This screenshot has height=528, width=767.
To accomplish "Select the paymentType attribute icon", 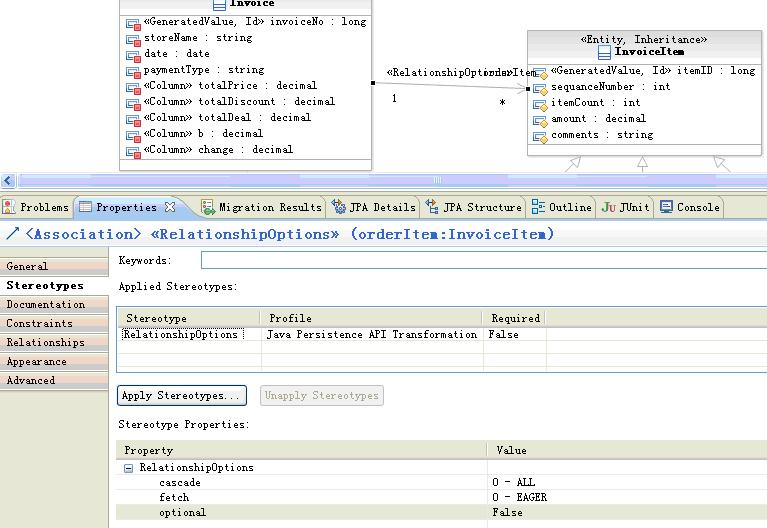I will pyautogui.click(x=133, y=72).
